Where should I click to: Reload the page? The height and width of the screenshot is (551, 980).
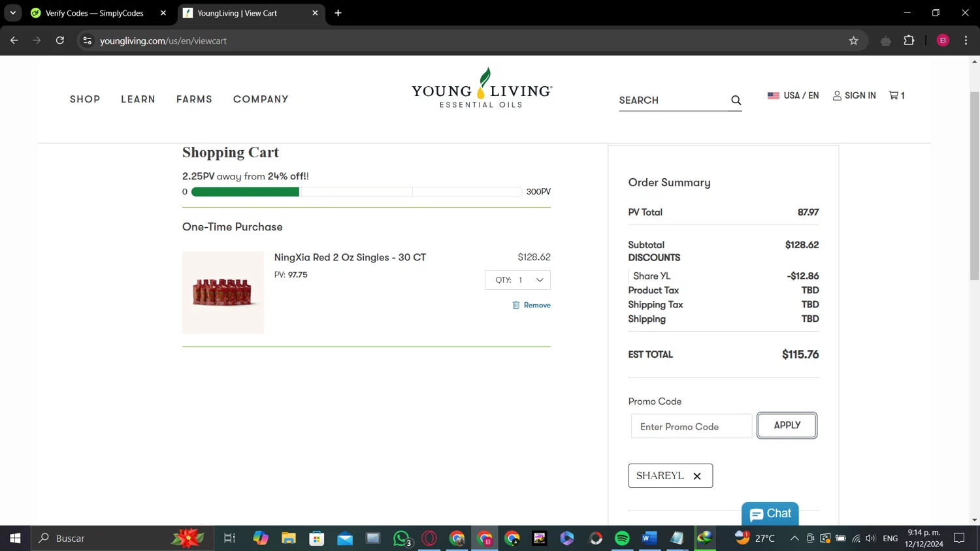(60, 40)
